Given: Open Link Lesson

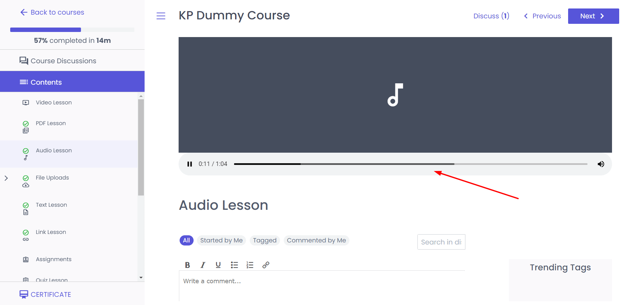Looking at the screenshot, I should 51,232.
